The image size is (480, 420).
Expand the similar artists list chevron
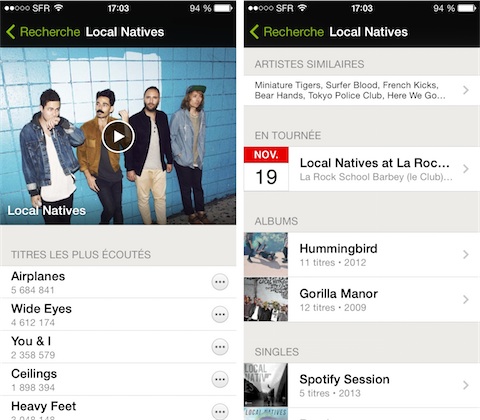point(466,90)
